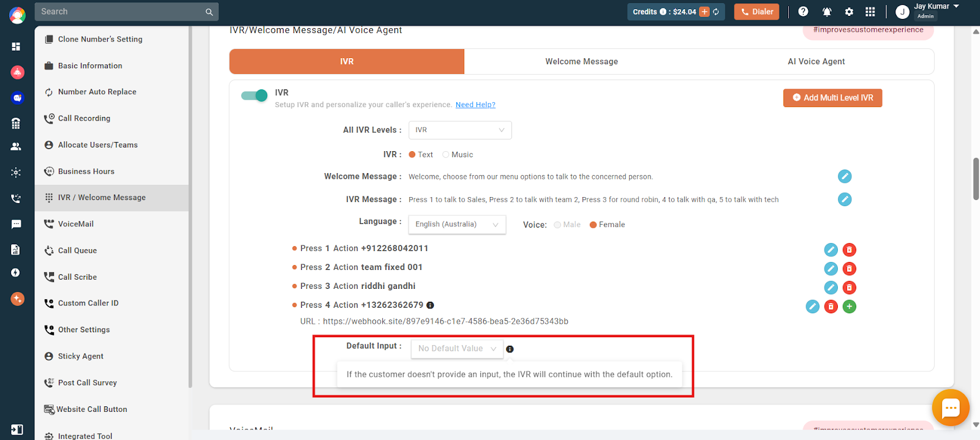This screenshot has height=440, width=980.
Task: Open Allocate Users/Teams menu item
Action: [111, 145]
